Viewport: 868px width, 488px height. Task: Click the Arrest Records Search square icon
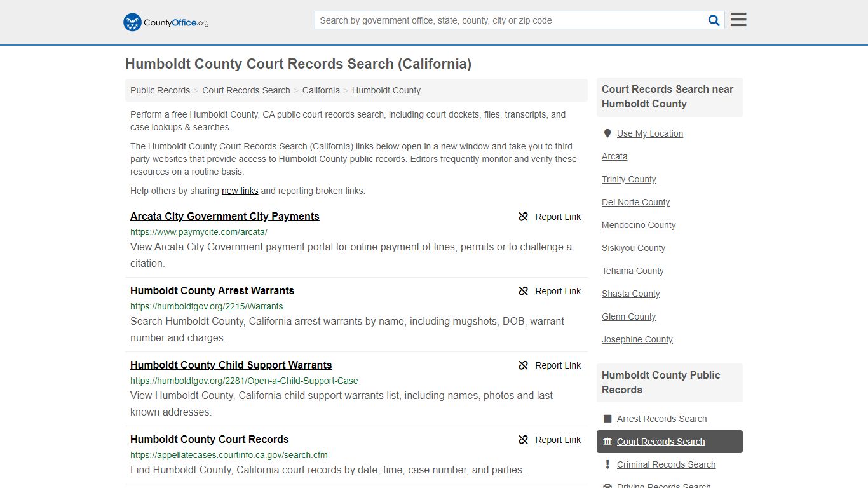607,419
